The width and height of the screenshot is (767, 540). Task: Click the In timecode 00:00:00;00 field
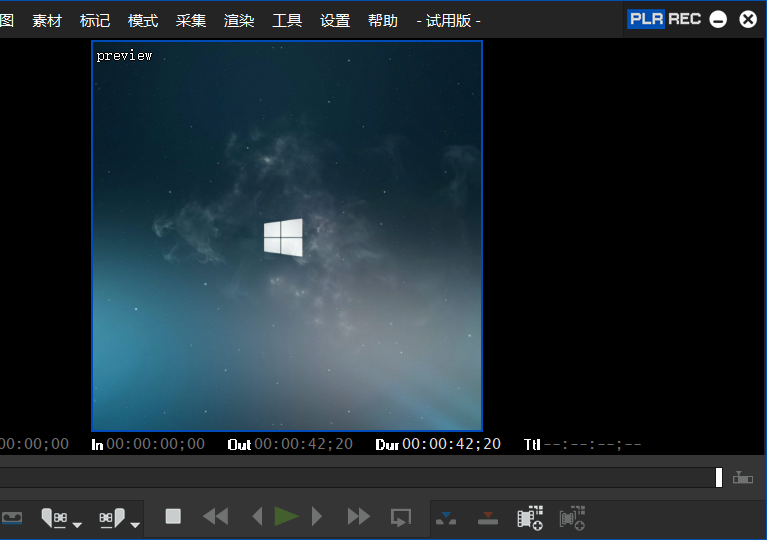156,444
